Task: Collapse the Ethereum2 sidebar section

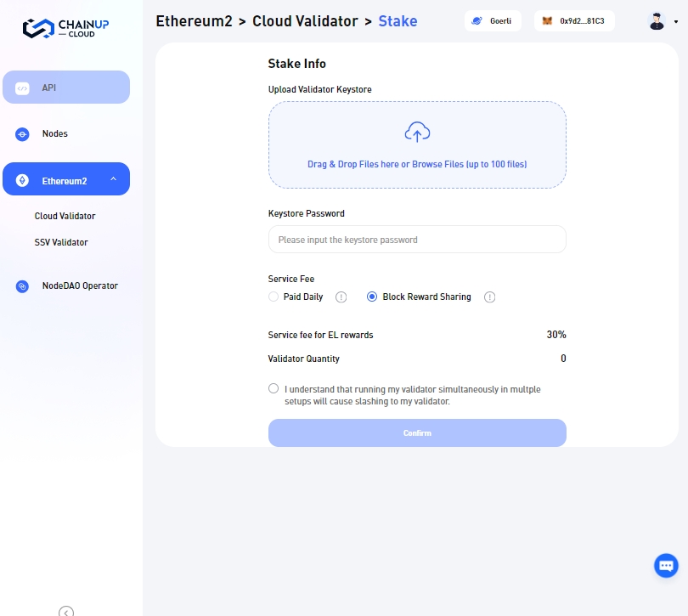Action: tap(114, 180)
